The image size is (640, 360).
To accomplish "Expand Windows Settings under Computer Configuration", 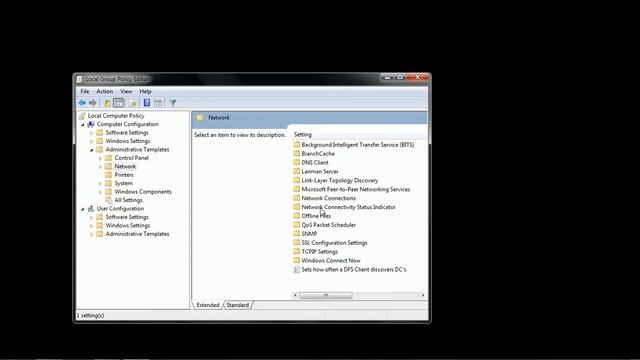I will point(91,141).
